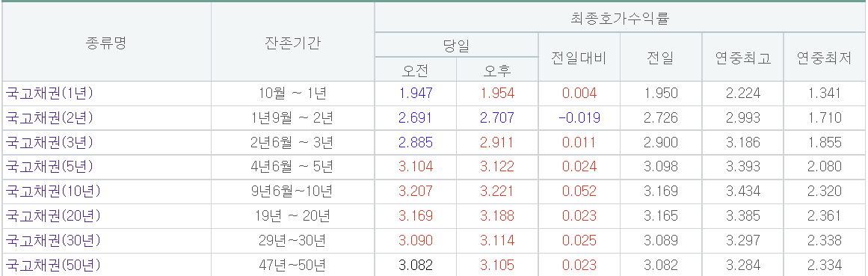Click the 잔존기간 column header
This screenshot has height=276, width=868.
pos(292,43)
